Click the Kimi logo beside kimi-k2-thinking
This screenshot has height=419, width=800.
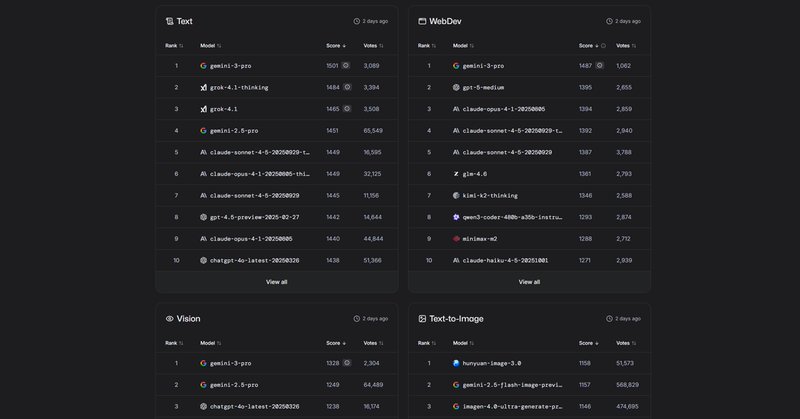click(x=456, y=195)
